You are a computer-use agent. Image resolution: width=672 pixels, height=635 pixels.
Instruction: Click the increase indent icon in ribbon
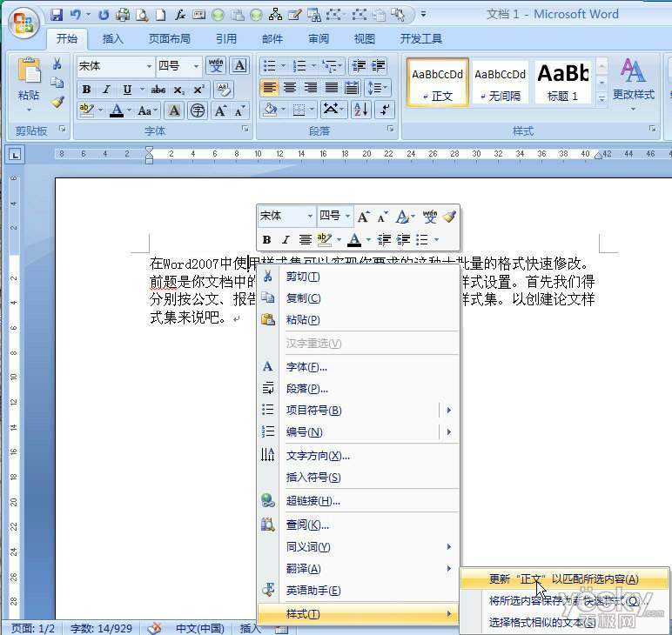[379, 66]
